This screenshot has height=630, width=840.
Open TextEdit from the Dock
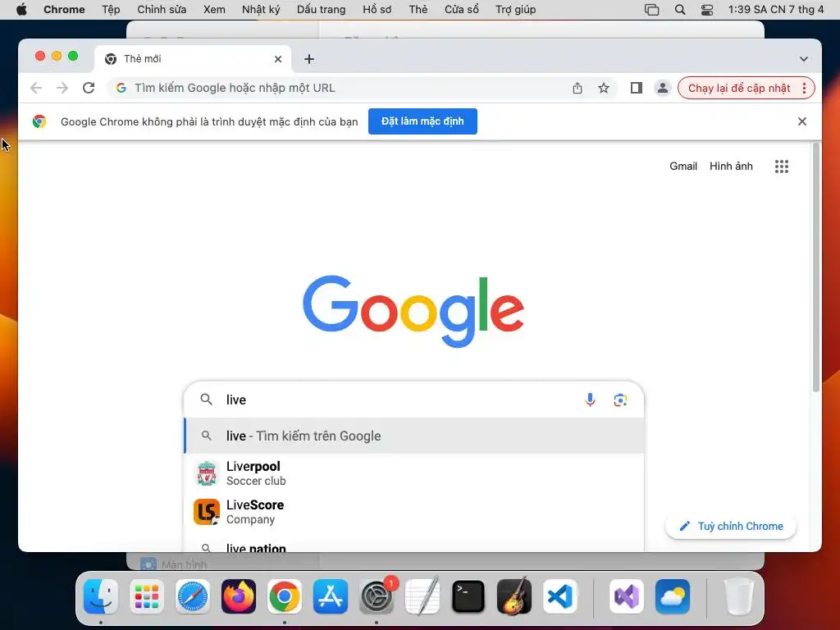(x=422, y=596)
